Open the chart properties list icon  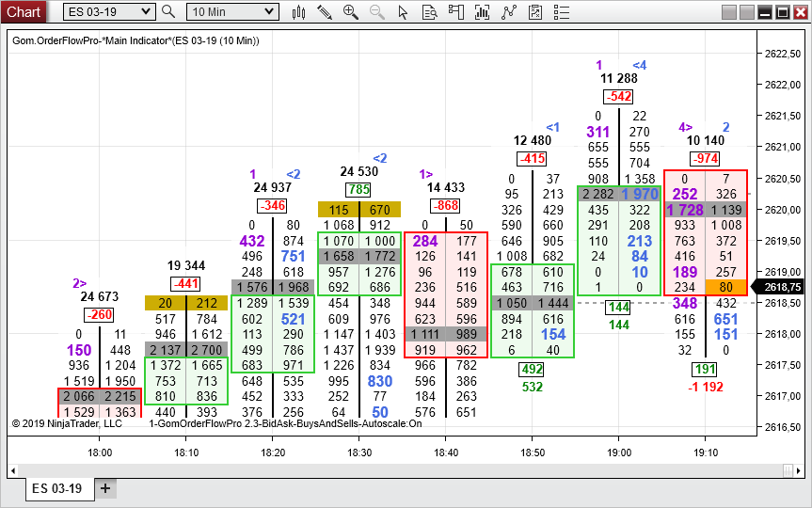(562, 12)
